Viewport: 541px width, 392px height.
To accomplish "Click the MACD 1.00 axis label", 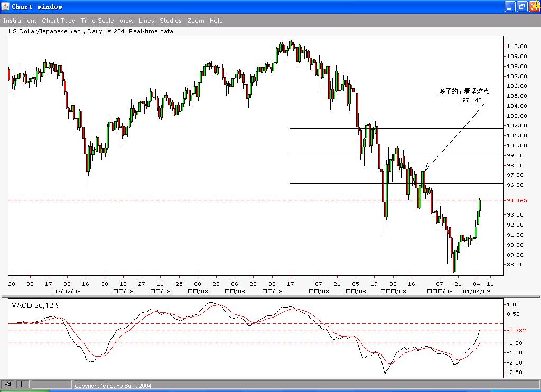I will click(x=513, y=304).
